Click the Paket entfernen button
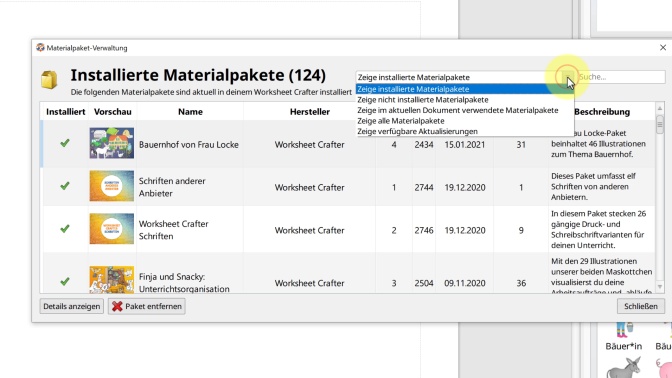 point(147,306)
